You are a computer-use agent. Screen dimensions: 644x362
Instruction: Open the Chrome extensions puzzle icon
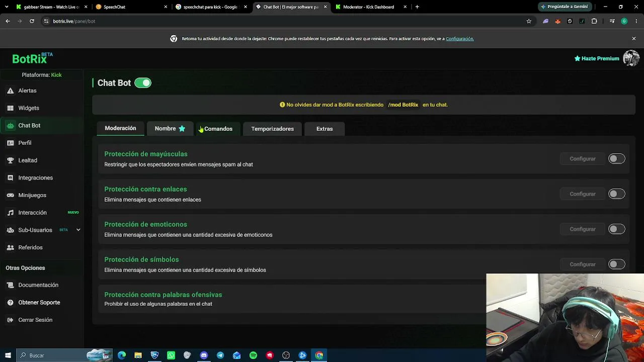tap(594, 21)
